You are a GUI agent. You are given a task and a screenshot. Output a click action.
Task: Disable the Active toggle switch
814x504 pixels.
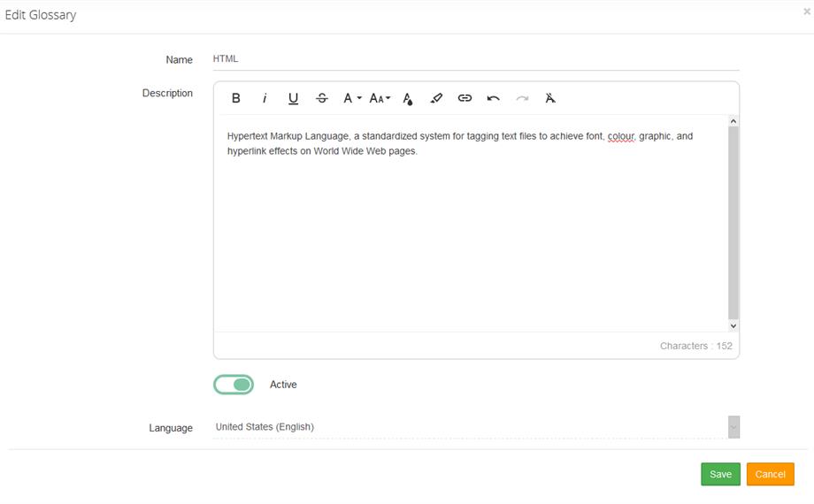coord(234,385)
